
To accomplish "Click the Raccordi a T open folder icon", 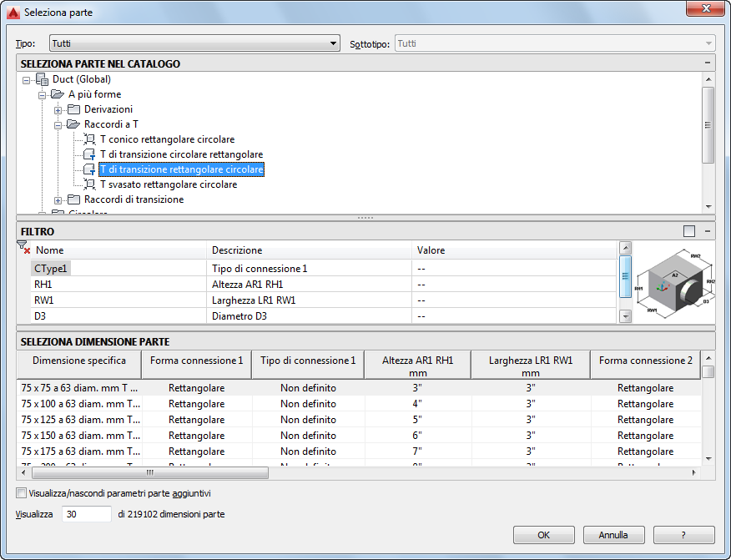I will pos(73,124).
